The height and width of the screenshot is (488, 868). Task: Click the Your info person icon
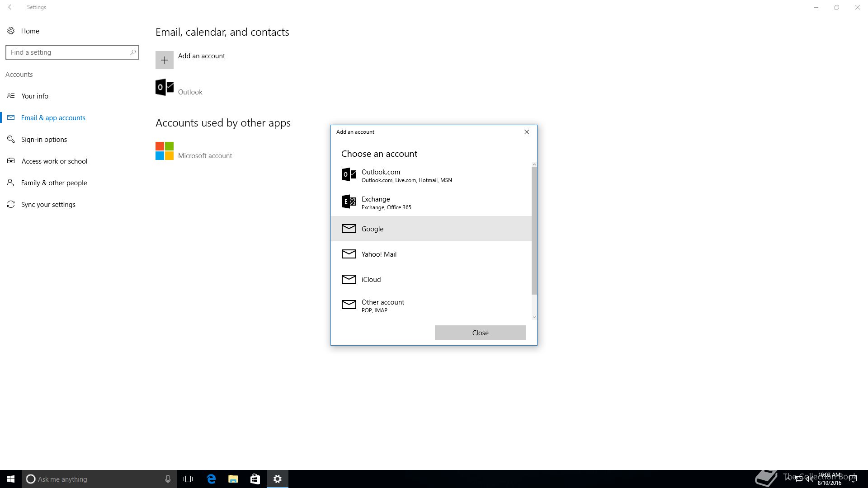pos(11,96)
